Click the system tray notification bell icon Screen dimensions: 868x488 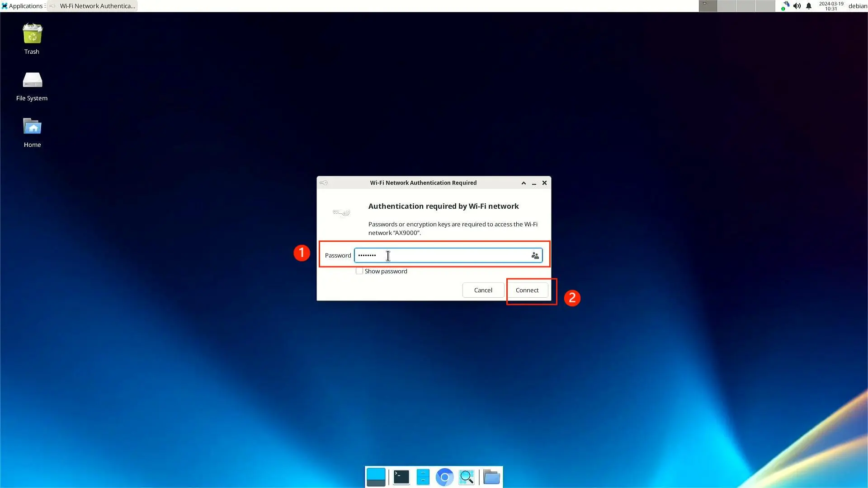809,6
